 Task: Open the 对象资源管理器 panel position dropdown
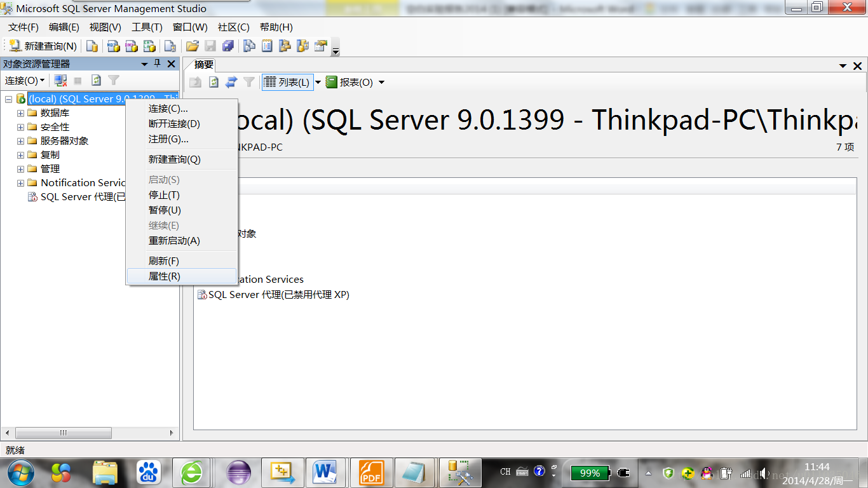pyautogui.click(x=145, y=64)
